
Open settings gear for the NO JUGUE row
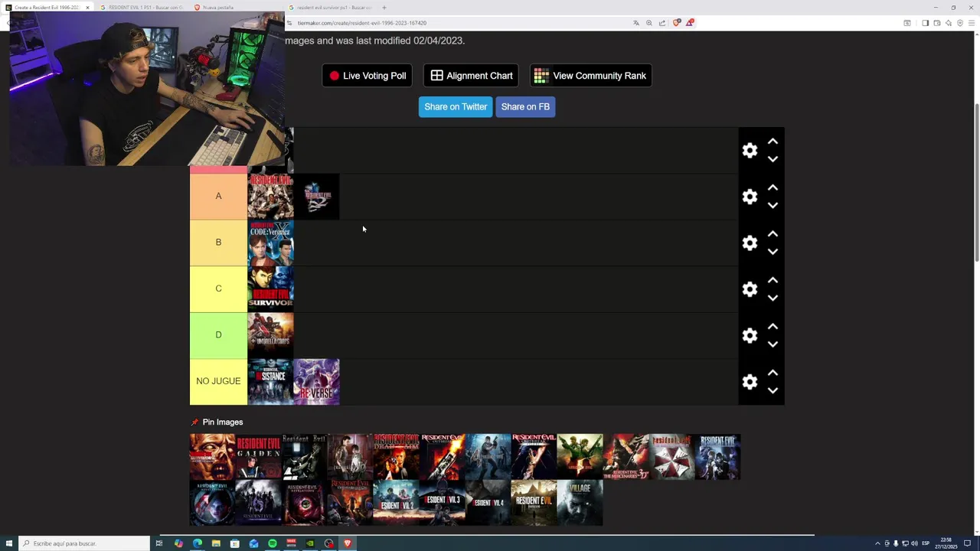tap(750, 381)
